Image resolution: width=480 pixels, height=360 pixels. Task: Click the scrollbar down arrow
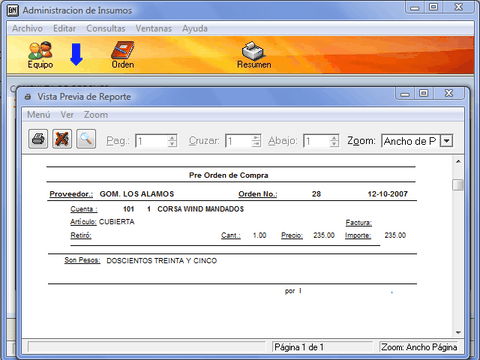(x=458, y=332)
